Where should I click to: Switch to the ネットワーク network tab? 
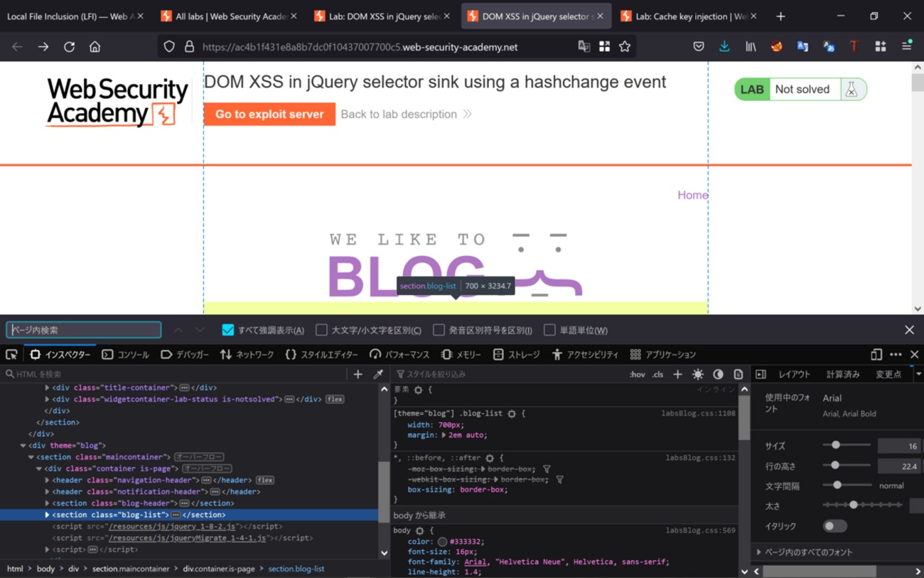247,354
